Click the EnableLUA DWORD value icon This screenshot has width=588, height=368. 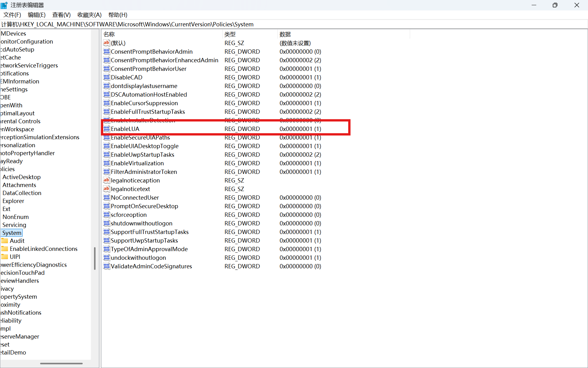[106, 129]
